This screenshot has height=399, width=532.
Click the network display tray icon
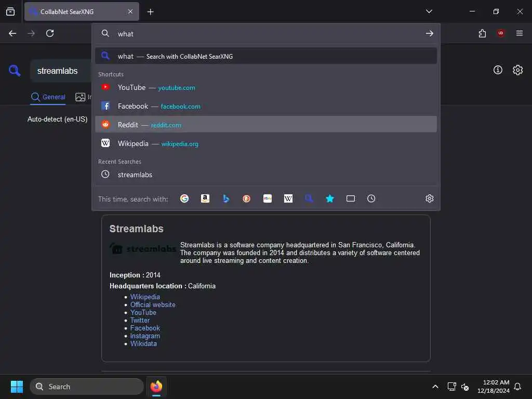click(451, 387)
